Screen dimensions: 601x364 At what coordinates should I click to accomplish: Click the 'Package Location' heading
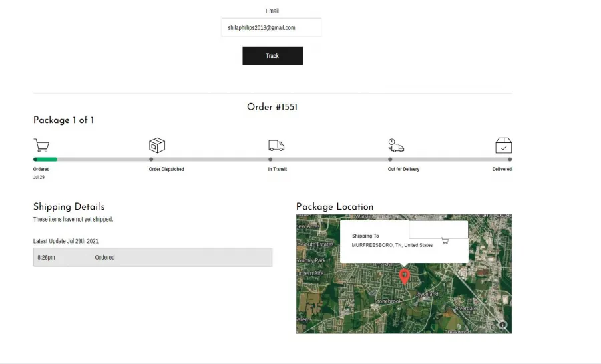[335, 206]
